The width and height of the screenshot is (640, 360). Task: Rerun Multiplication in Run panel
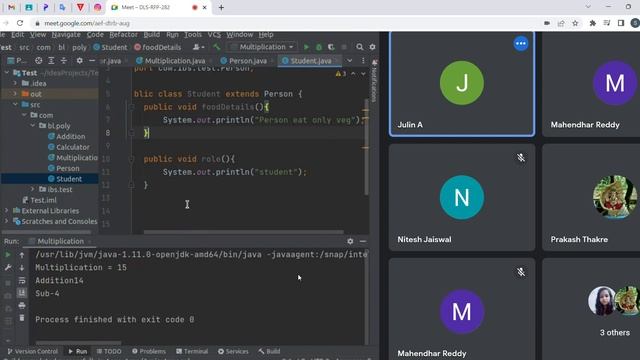tap(8, 255)
